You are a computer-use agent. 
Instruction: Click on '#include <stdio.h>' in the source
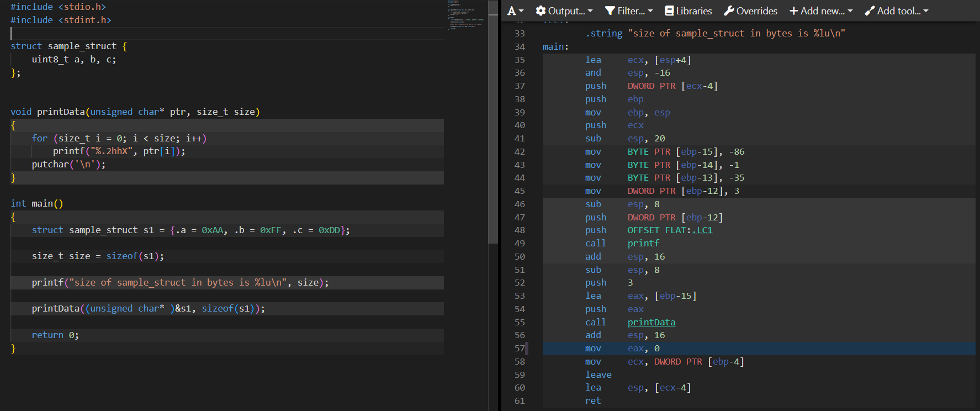[x=58, y=7]
